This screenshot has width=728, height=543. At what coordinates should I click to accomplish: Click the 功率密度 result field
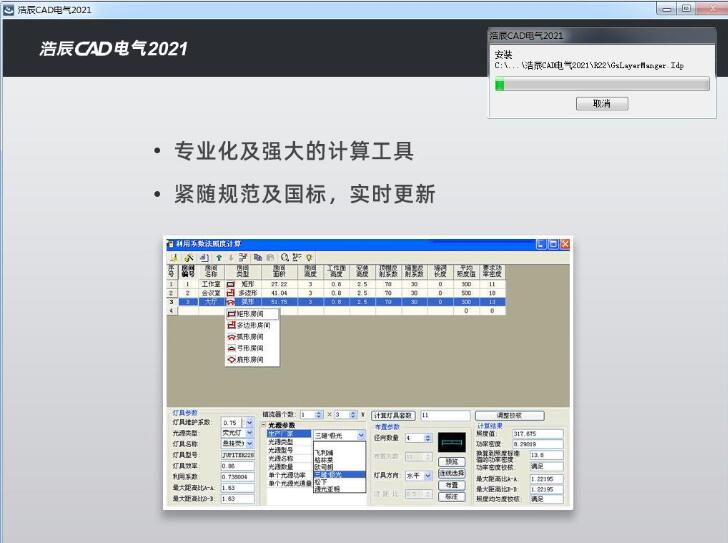538,444
